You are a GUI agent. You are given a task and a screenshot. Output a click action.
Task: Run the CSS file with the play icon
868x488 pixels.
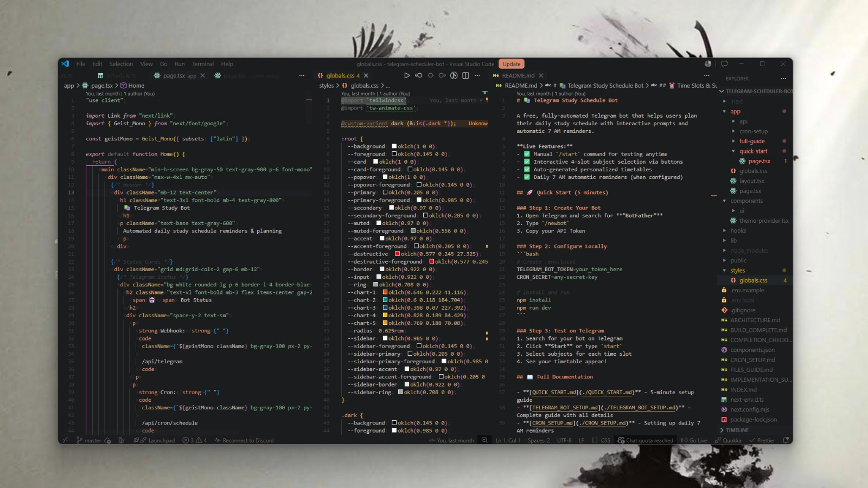pos(407,75)
